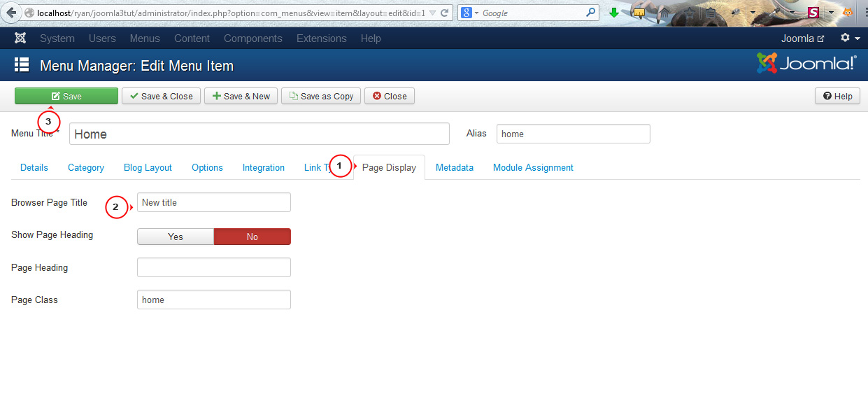Open the Content menu
This screenshot has height=408, width=868.
click(192, 38)
